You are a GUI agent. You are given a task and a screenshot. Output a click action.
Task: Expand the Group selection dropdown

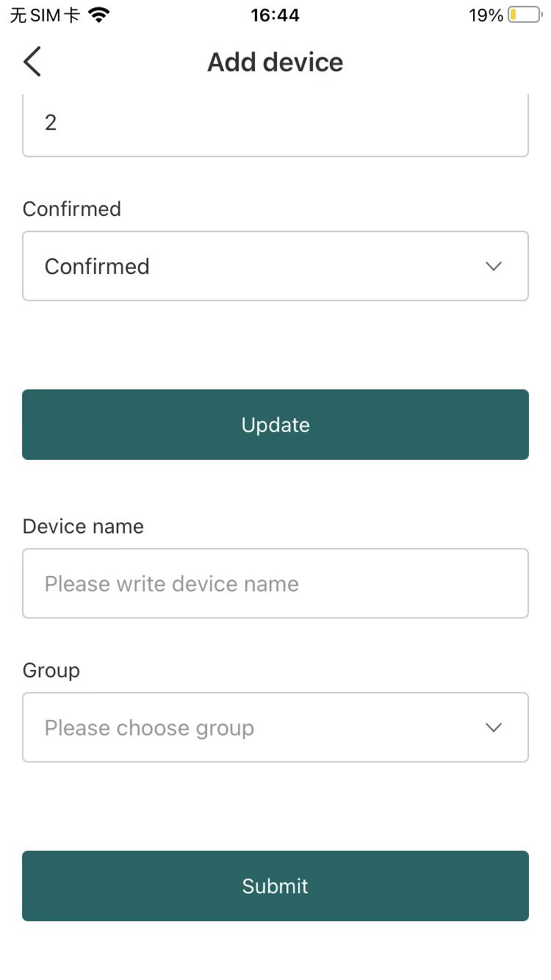(275, 727)
